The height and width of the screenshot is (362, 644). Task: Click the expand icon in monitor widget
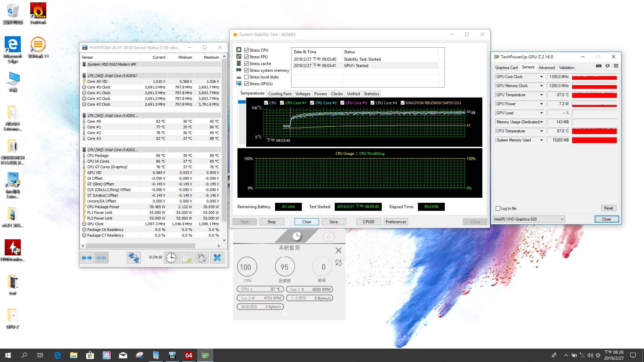point(338,263)
